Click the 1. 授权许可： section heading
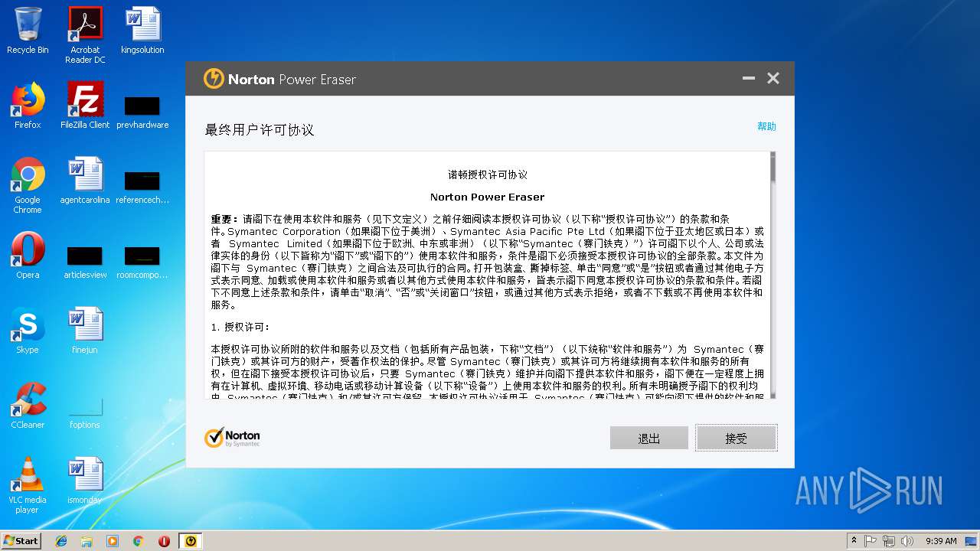The width and height of the screenshot is (980, 551). pos(240,327)
